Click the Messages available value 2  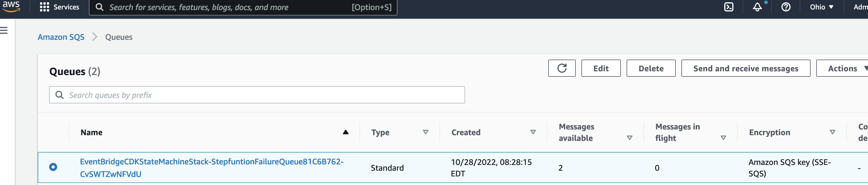point(560,168)
